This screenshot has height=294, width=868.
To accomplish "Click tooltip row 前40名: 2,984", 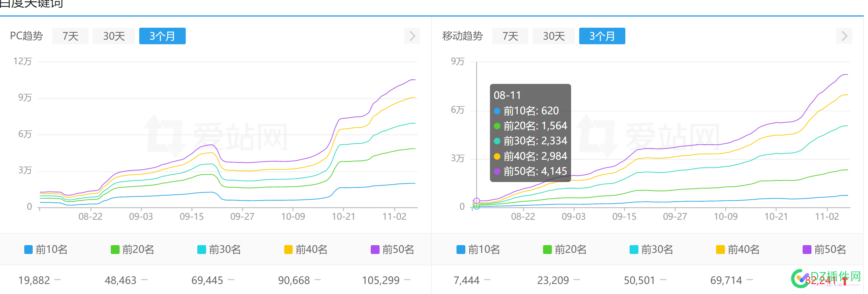I will point(530,156).
